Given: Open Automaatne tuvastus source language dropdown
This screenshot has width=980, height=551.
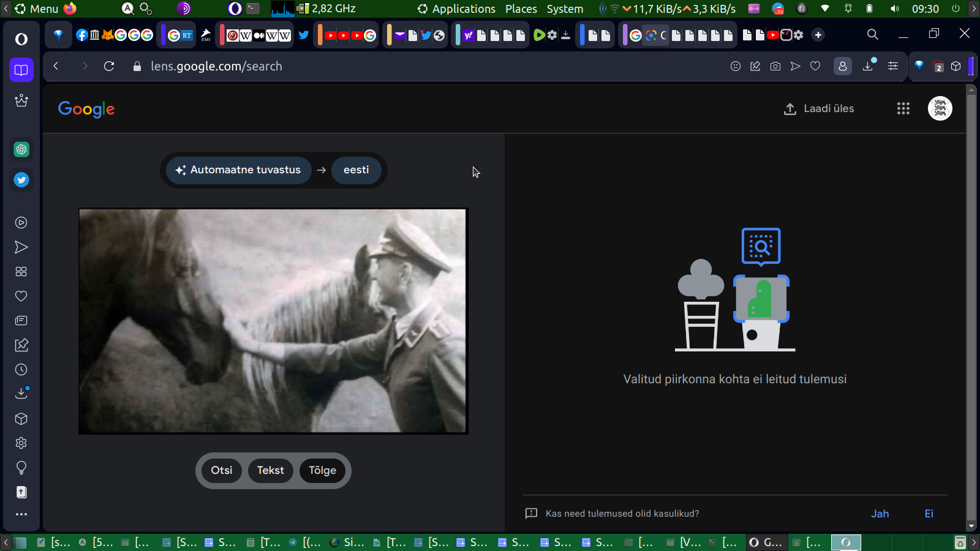Looking at the screenshot, I should (x=238, y=170).
